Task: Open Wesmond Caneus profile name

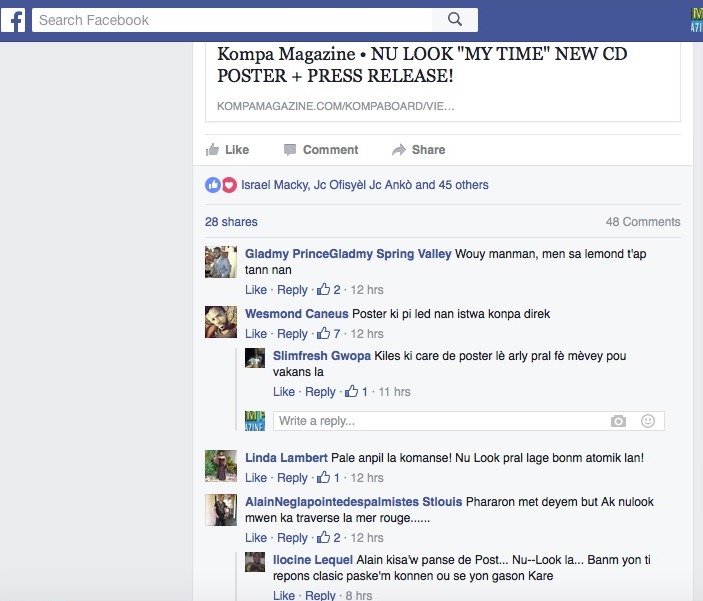Action: [x=296, y=314]
